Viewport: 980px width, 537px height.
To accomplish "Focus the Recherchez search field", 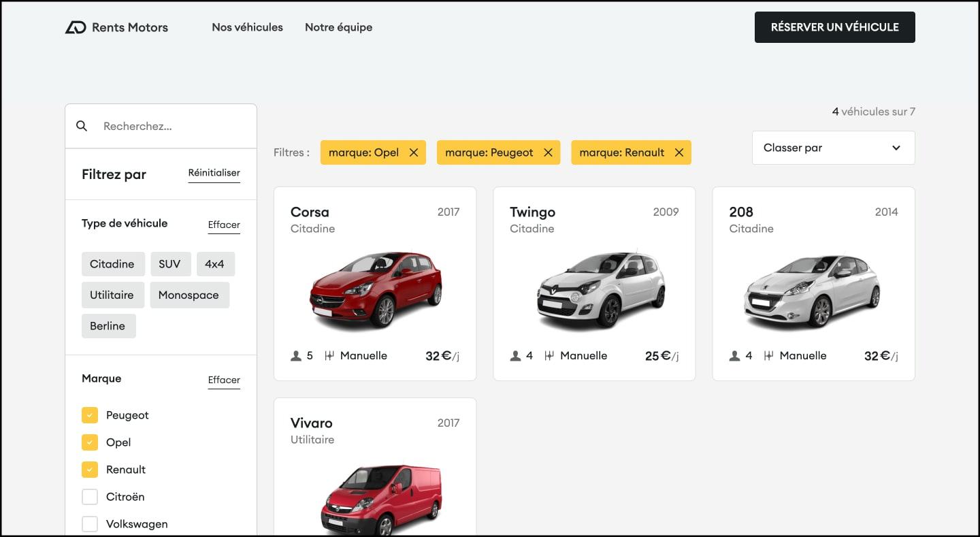I will click(161, 126).
